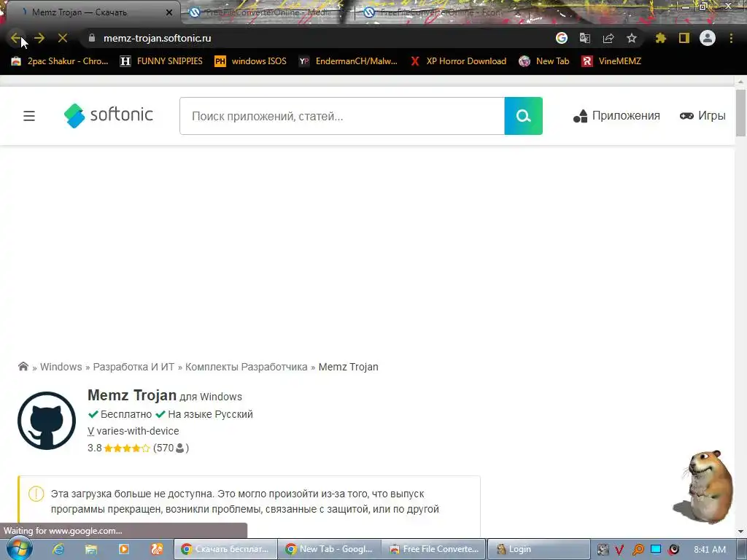Open the Chrome profile avatar
This screenshot has height=560, width=747.
coord(708,38)
